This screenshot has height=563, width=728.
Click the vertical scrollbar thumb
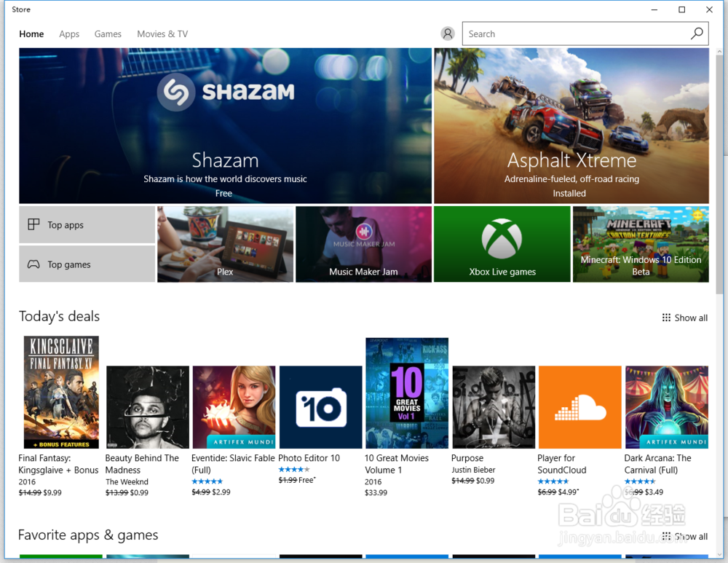pyautogui.click(x=720, y=175)
